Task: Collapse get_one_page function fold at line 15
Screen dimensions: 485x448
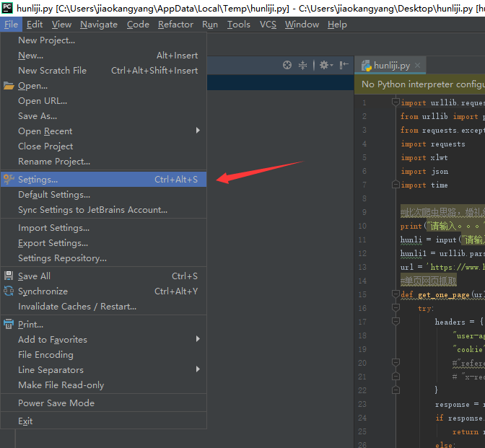Action: tap(396, 294)
